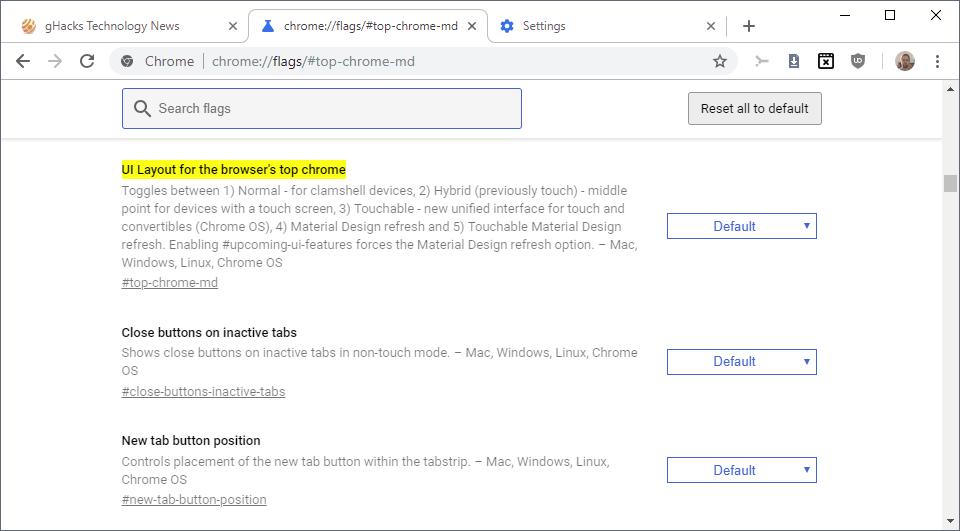Image resolution: width=960 pixels, height=531 pixels.
Task: Click the vertical scrollbar thumb
Action: (950, 183)
